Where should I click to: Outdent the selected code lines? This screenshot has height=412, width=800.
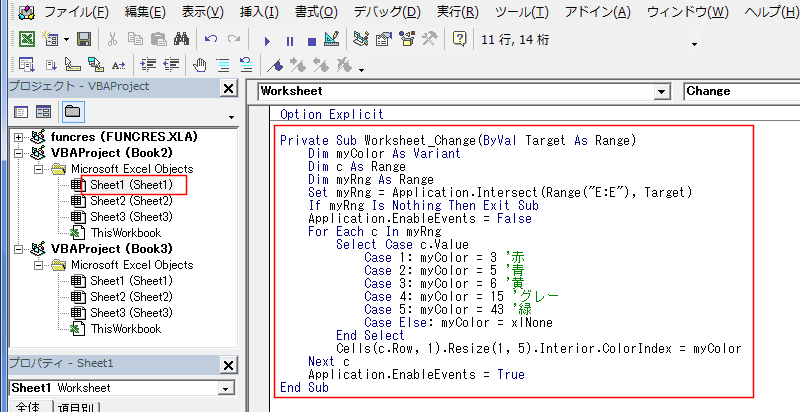coord(171,65)
